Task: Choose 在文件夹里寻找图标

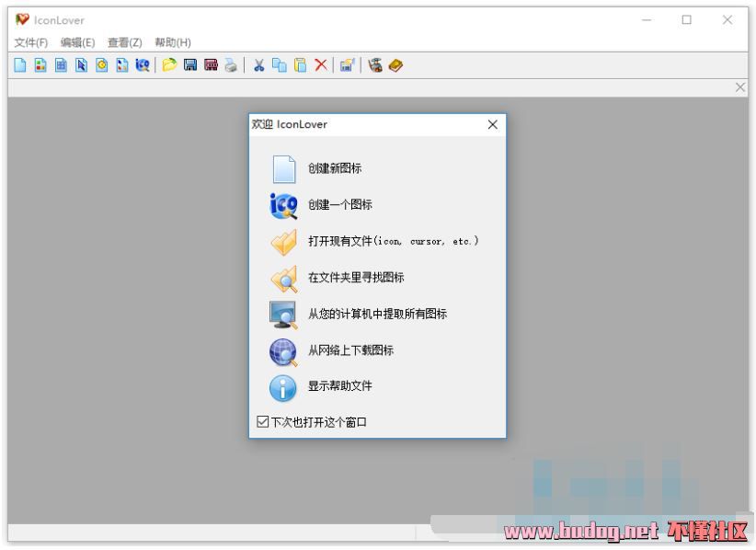Action: pyautogui.click(x=356, y=277)
